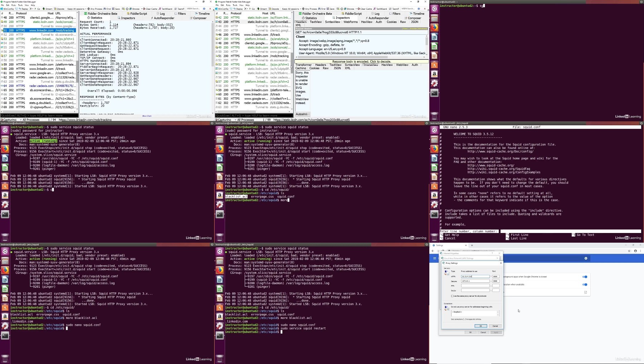Open TextWizard in the Fiddler Inspectors window toolbar
Viewport: 644px width, 364px height.
[380, 9]
